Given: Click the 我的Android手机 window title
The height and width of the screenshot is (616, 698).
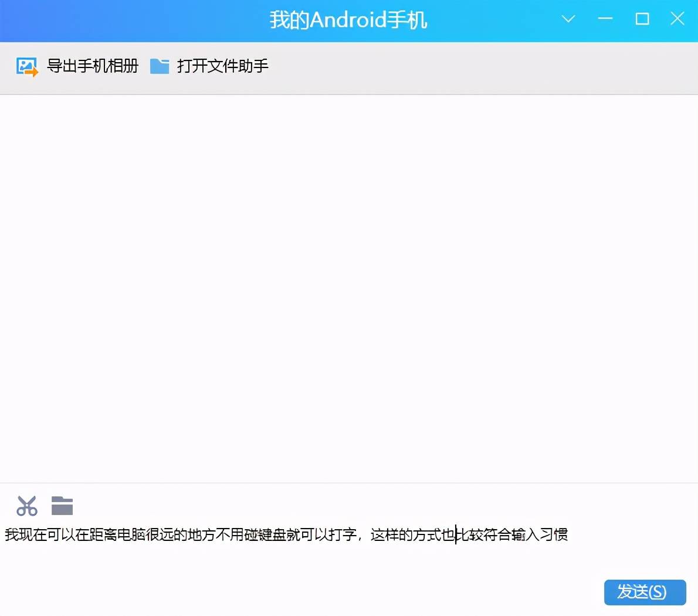Looking at the screenshot, I should (348, 20).
